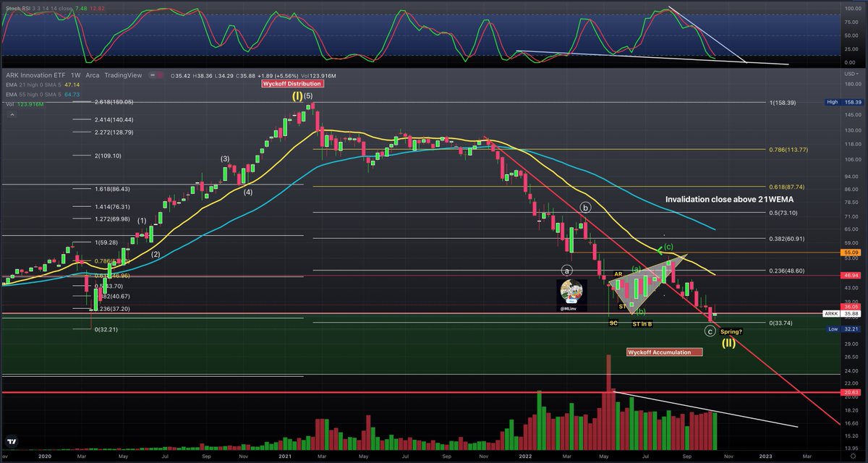The height and width of the screenshot is (463, 868).
Task: Click the yellow (I) wave label at the peak
Action: [x=298, y=95]
